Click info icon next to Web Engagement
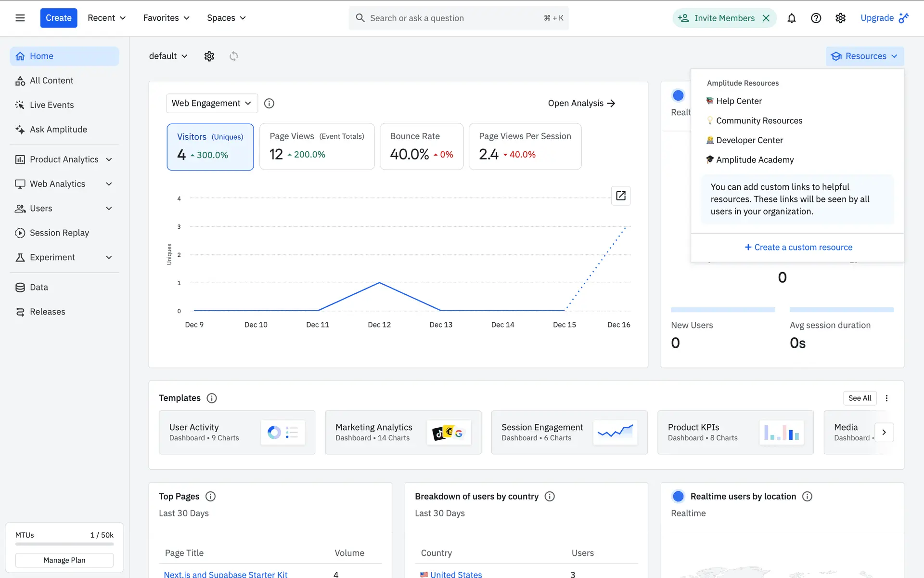Viewport: 924px width, 578px height. click(269, 104)
